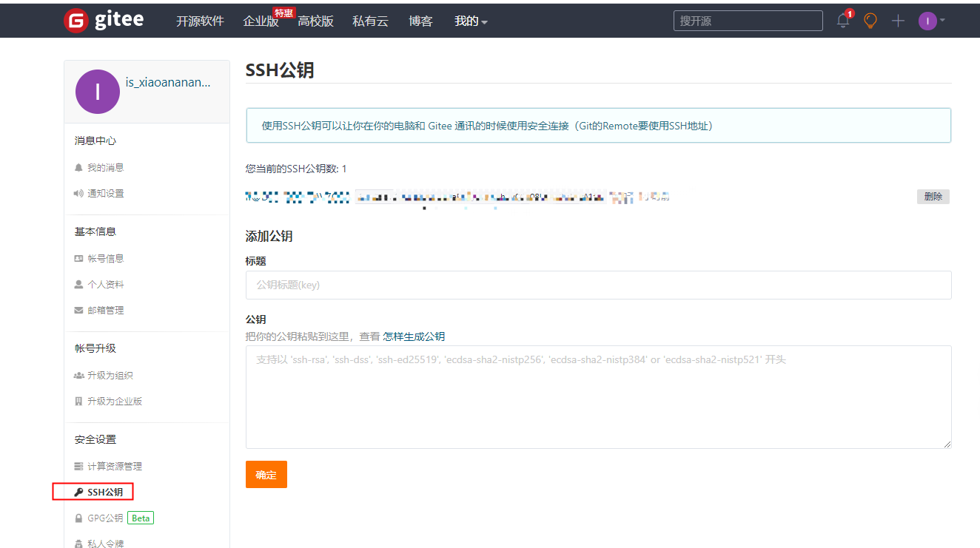
Task: Click the card icon beside 帐号信息
Action: (78, 259)
